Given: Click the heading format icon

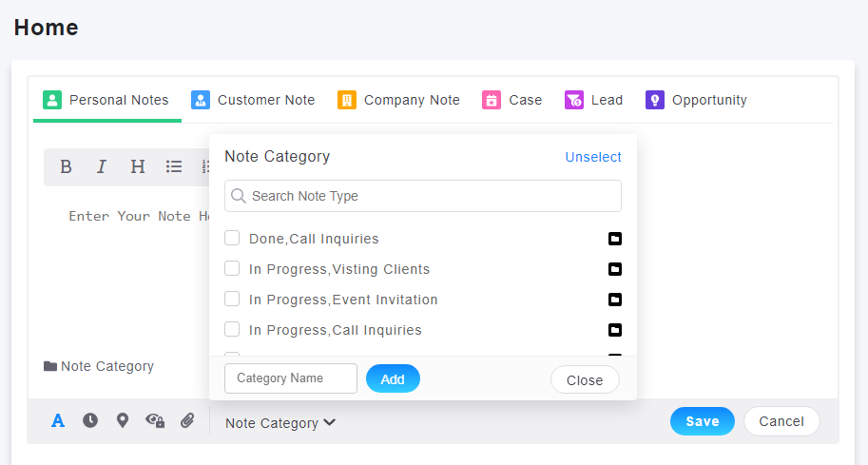Looking at the screenshot, I should coord(138,166).
